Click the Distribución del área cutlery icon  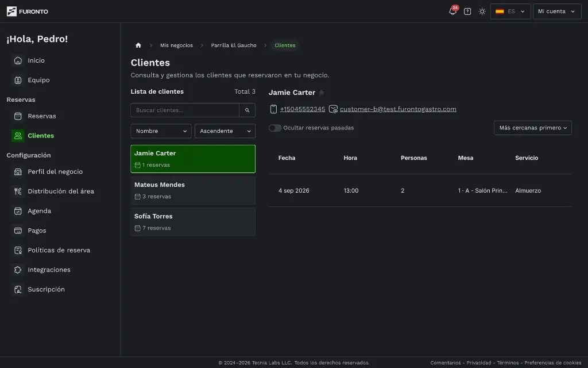click(x=18, y=191)
